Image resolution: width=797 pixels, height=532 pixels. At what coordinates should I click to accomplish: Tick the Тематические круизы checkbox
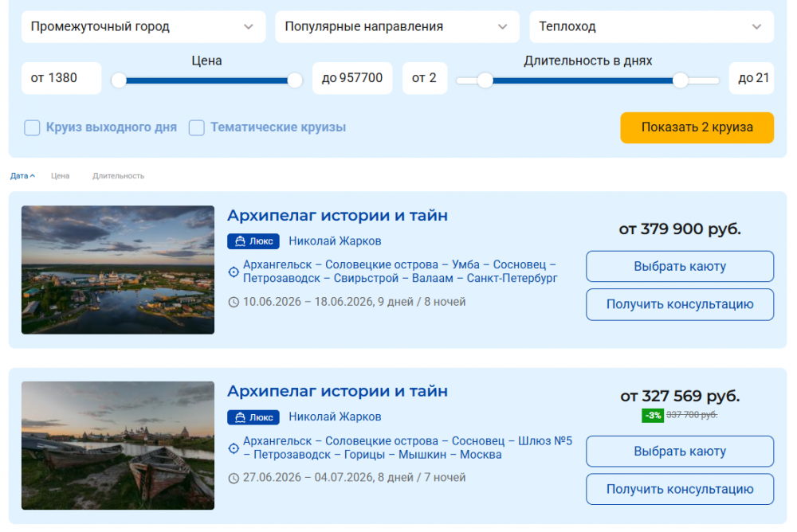(x=197, y=127)
